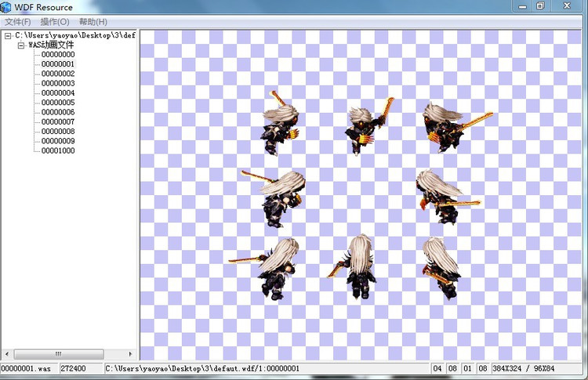Click the left arrow of horizontal scrollbar
588x380 pixels.
6,355
